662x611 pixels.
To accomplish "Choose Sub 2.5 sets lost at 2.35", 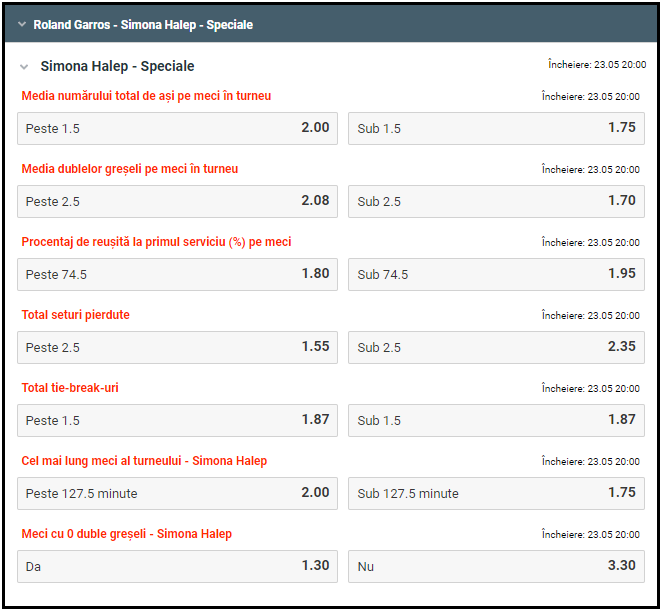I will [496, 347].
